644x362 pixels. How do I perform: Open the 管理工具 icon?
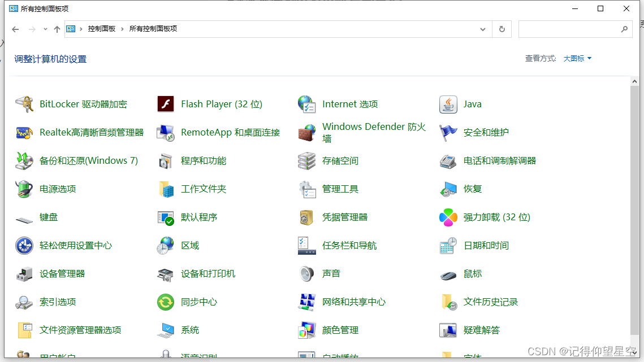[x=306, y=189]
